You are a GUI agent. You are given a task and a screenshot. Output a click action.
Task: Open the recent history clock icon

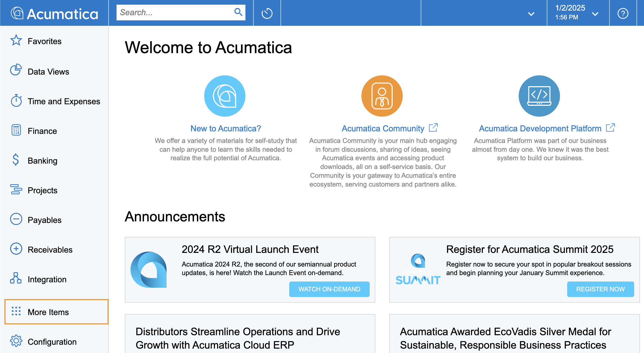point(267,13)
